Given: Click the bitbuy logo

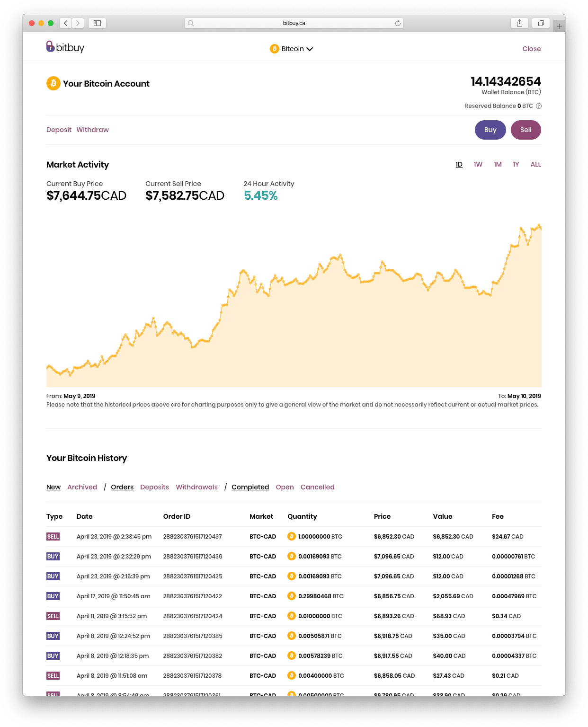Looking at the screenshot, I should coord(65,47).
